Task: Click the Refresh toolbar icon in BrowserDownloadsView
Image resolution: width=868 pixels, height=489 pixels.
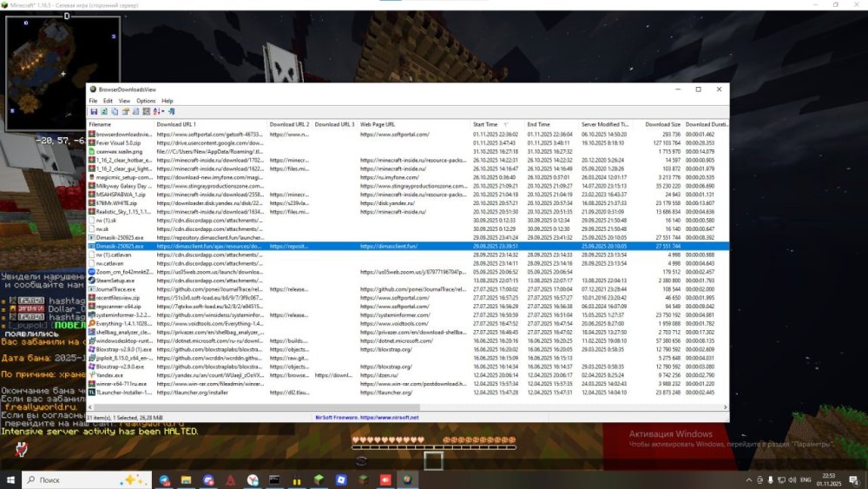Action: (x=104, y=111)
